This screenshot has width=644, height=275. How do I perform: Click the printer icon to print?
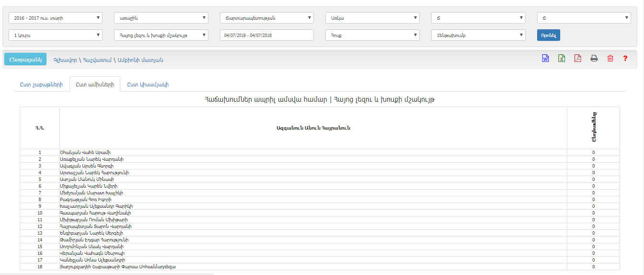(x=594, y=59)
